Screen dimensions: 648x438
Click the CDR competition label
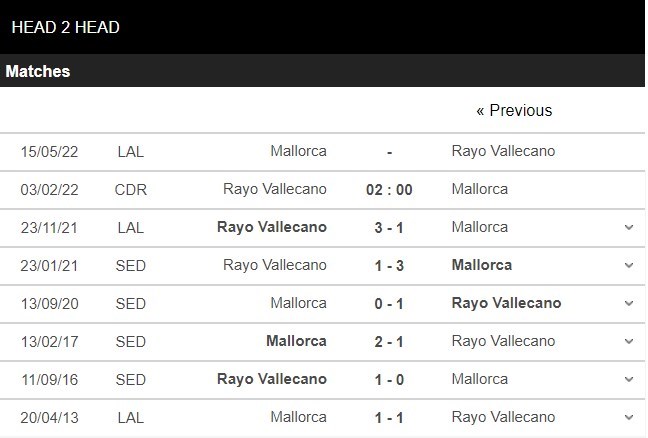coord(131,190)
